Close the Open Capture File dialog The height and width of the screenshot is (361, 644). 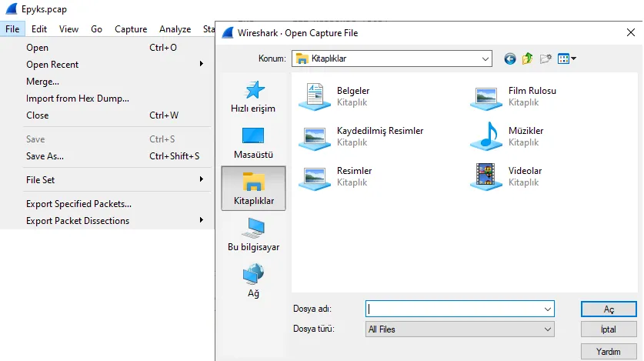631,32
